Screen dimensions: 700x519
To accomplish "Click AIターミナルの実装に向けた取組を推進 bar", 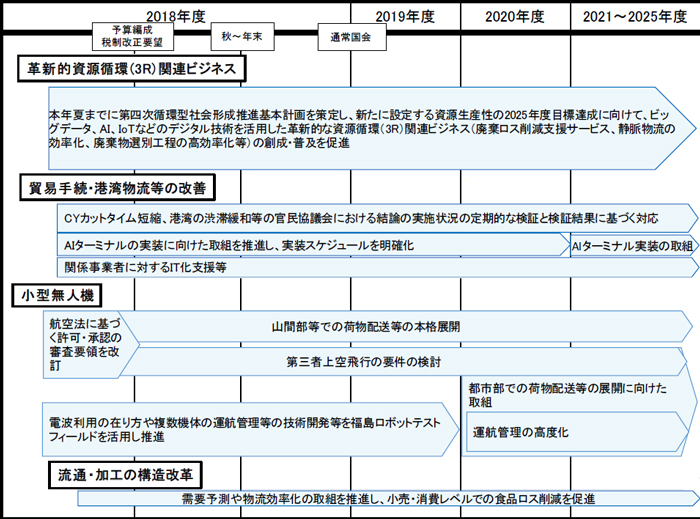I will pyautogui.click(x=313, y=245).
